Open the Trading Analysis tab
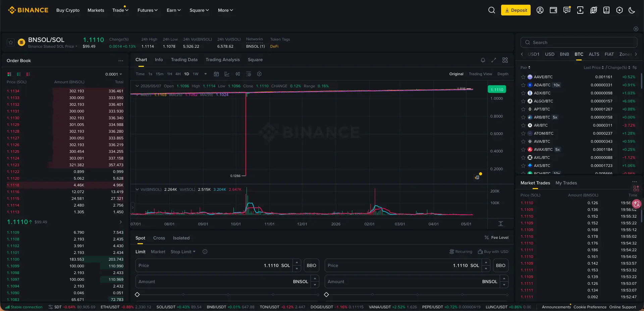 click(x=223, y=60)
